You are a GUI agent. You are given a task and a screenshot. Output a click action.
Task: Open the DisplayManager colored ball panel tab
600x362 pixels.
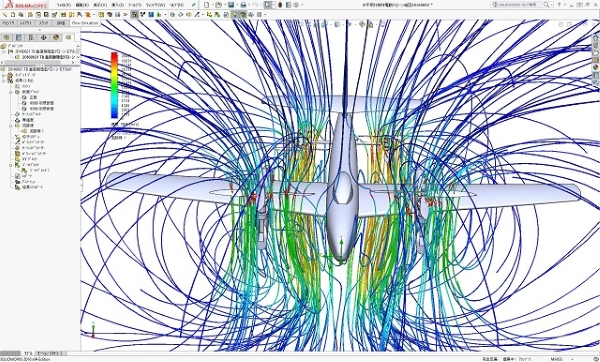[56, 38]
